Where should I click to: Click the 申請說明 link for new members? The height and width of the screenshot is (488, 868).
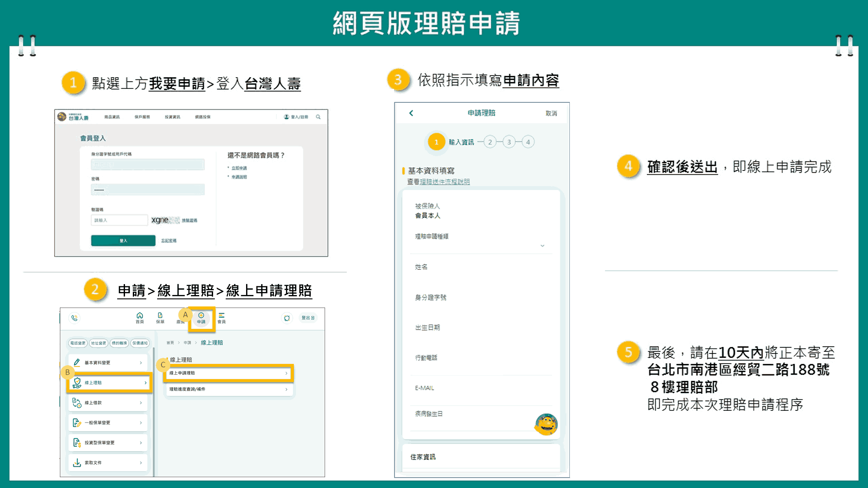pos(239,177)
